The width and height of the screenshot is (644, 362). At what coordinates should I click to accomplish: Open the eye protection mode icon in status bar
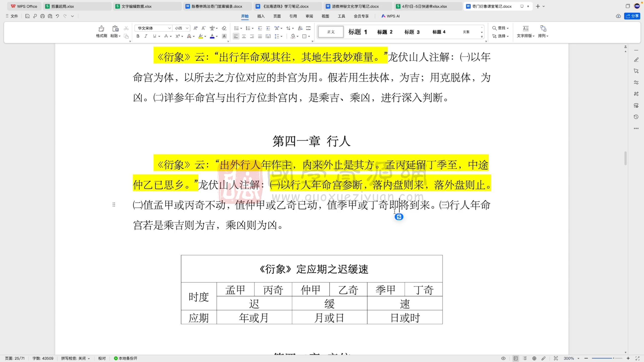coord(503,358)
